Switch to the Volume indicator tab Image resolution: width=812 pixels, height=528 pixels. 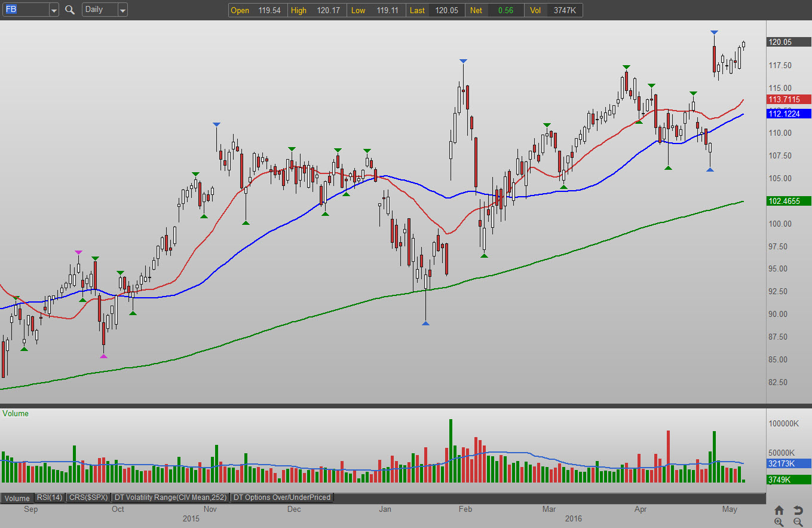[17, 498]
